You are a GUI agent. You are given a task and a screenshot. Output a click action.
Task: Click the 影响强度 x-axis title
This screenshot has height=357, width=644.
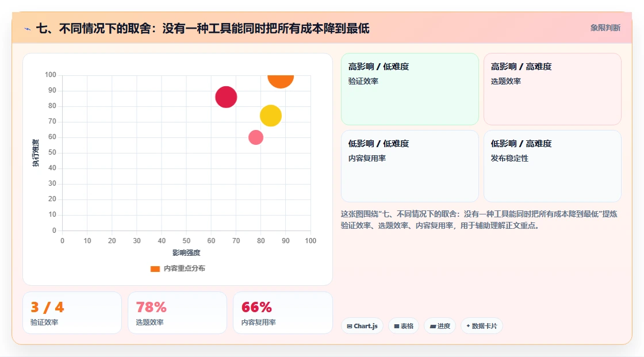point(186,252)
